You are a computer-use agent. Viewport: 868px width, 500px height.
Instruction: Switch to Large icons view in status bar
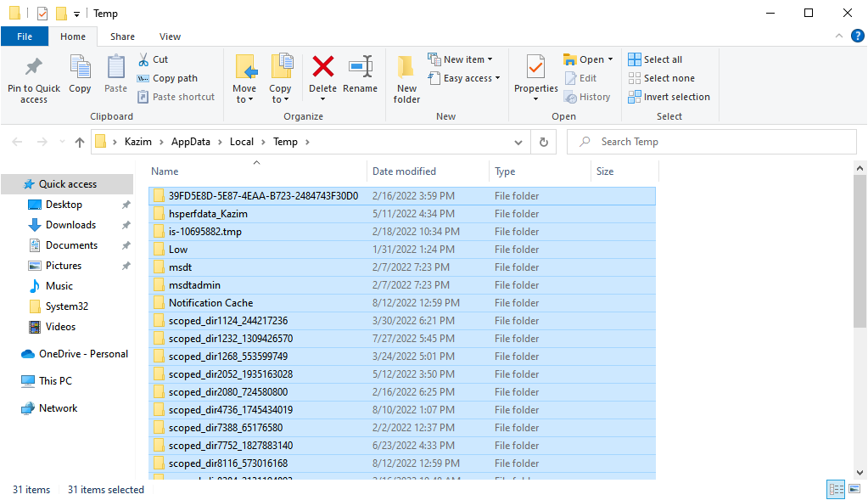854,490
